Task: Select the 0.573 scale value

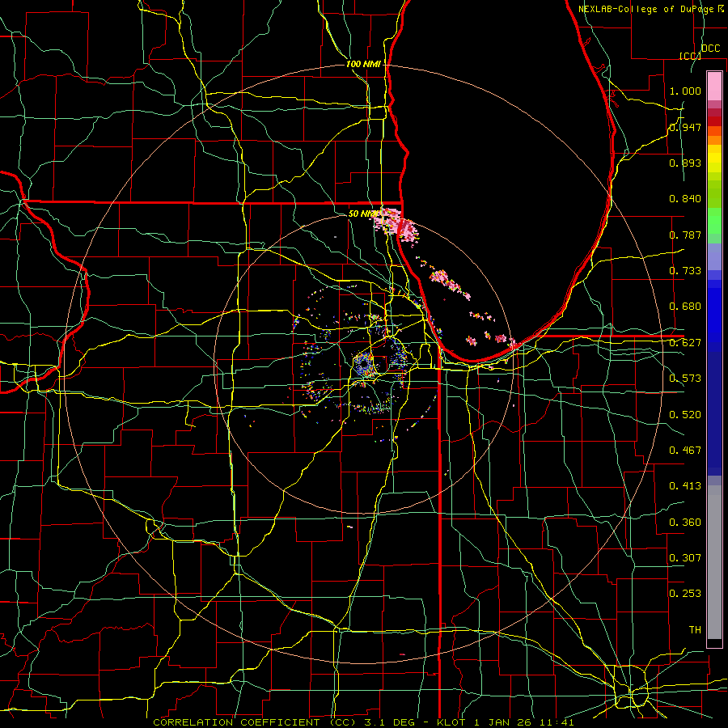Action: coord(685,379)
